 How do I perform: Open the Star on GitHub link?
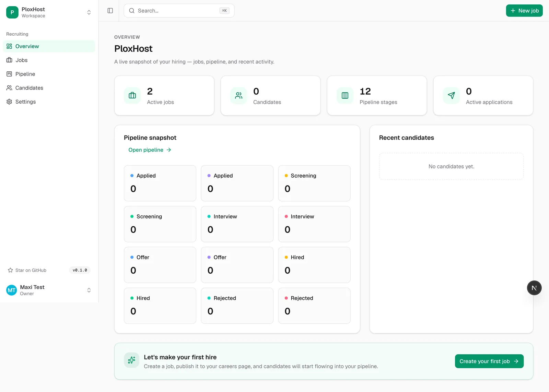[27, 270]
